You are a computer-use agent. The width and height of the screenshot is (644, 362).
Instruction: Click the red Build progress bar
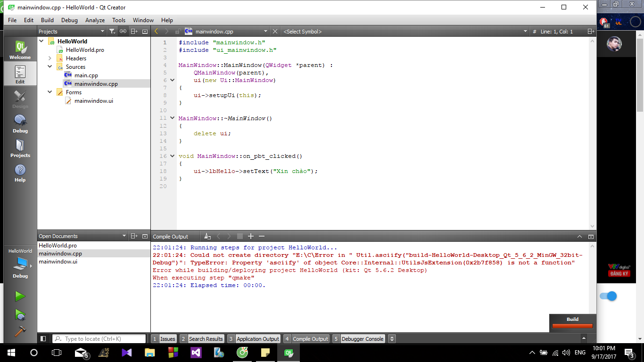572,326
